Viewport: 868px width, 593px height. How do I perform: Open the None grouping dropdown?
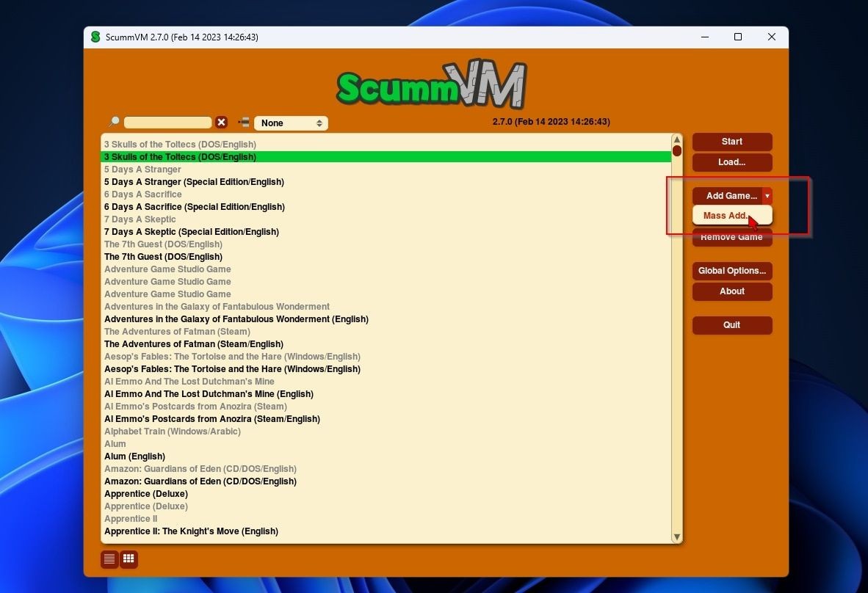(292, 123)
